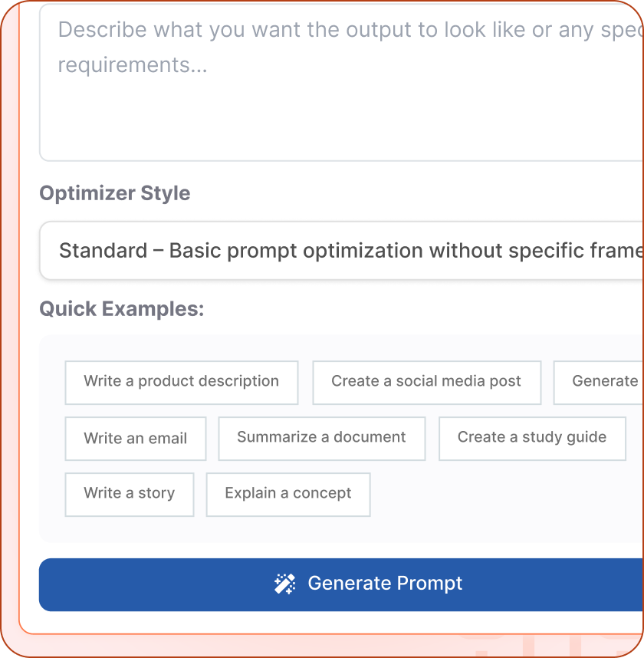Select 'Write a product description' example
This screenshot has width=644, height=658.
coord(181,382)
